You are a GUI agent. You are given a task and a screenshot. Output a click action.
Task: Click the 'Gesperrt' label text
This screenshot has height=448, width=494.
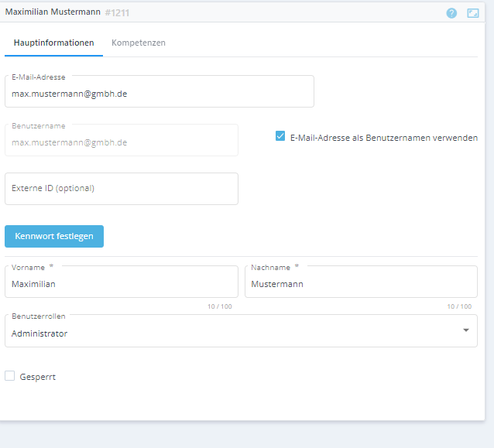[x=37, y=377]
